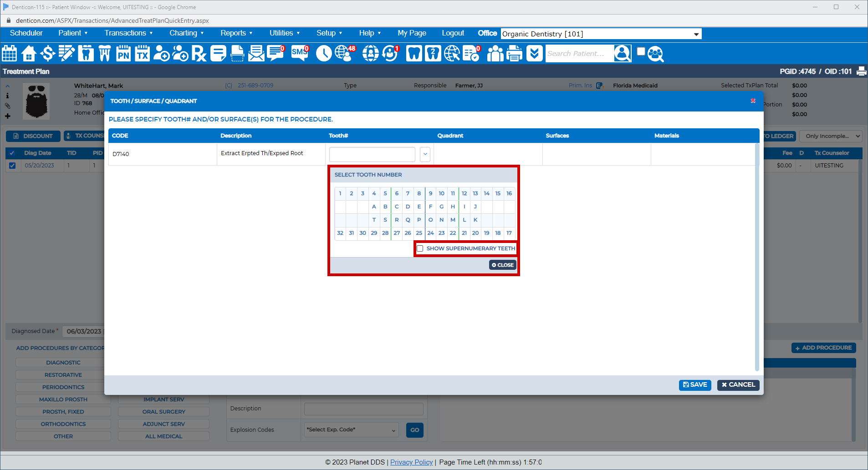Tick the checkbox next to Search Patient

[x=641, y=51]
